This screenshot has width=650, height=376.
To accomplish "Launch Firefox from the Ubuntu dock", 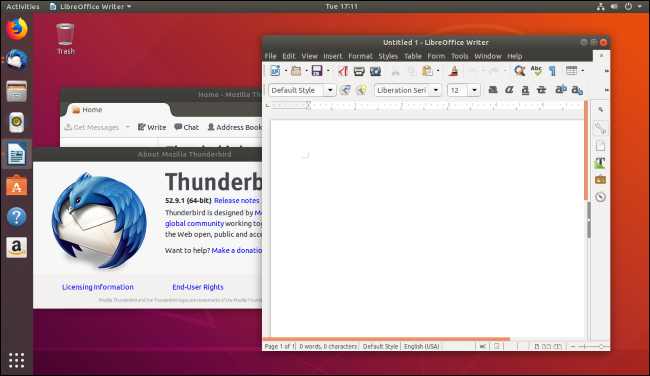I will [x=17, y=29].
